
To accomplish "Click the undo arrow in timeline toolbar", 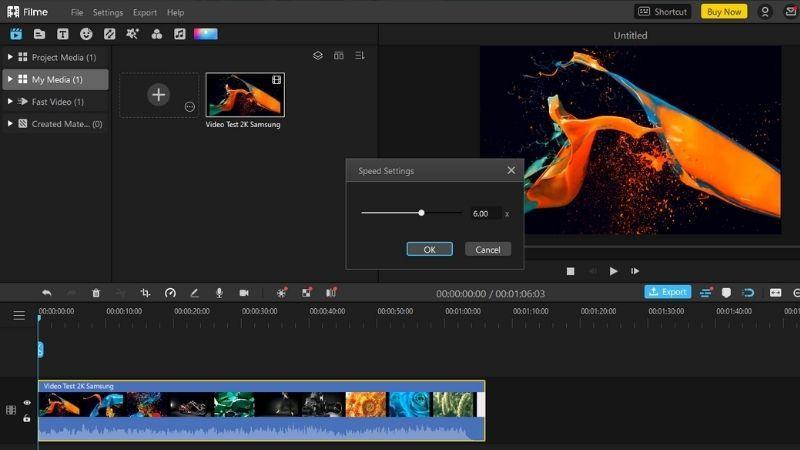I will (x=46, y=293).
